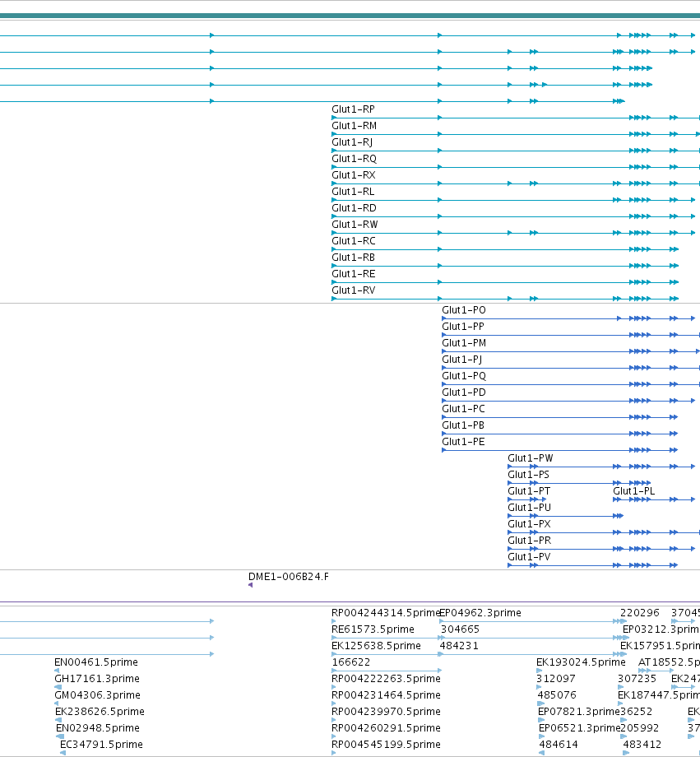Screen dimensions: 700x757
Task: Click the Glut1-RW transcript label
Action: point(355,225)
